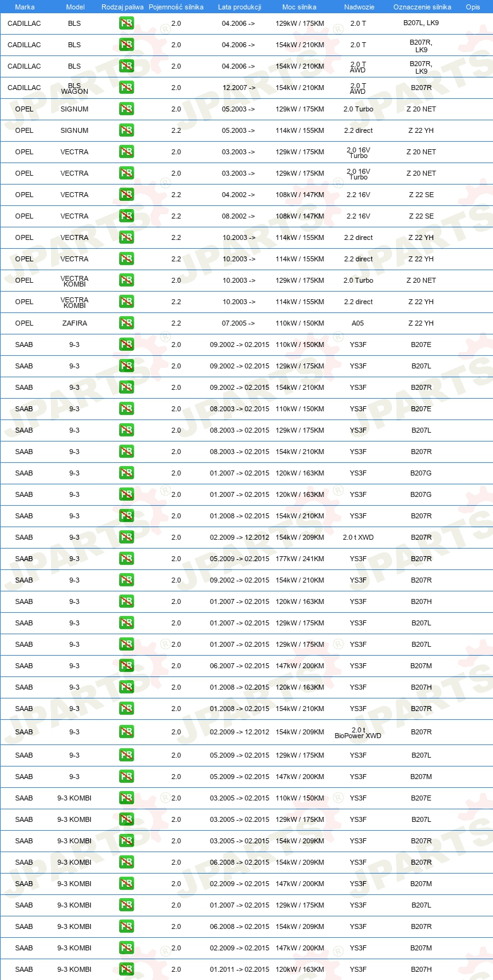Click the Moc silnika column header
Screen dimensions: 493x980
point(299,6)
